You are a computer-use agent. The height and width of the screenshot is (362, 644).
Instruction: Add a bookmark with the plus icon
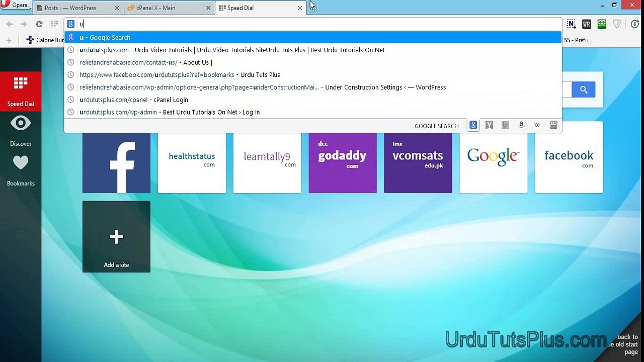pos(9,40)
